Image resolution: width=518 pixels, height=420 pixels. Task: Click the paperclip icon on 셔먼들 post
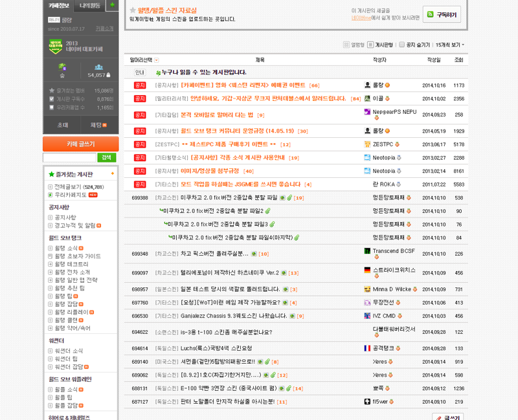(x=267, y=362)
